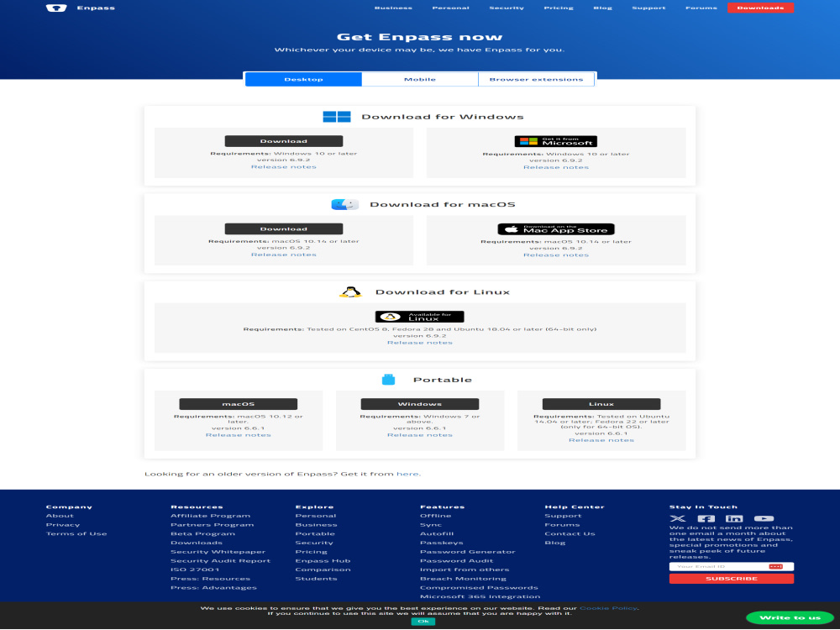Screen dimensions: 840x630
Task: Click the Portable USB drive icon
Action: [x=388, y=380]
